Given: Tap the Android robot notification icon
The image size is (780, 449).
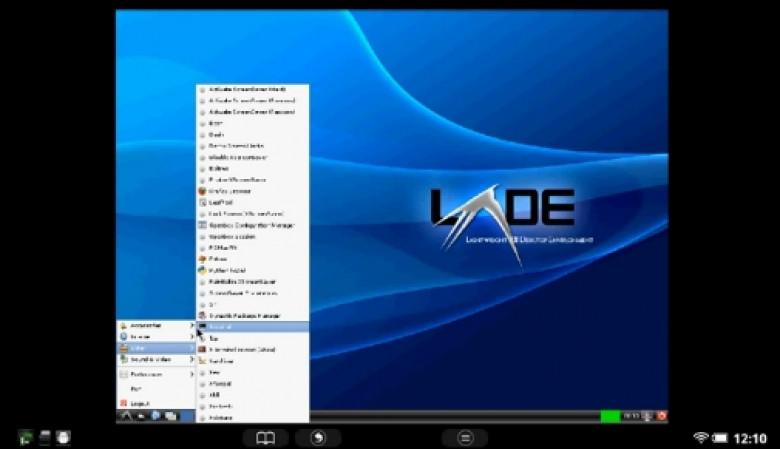Looking at the screenshot, I should [x=63, y=437].
